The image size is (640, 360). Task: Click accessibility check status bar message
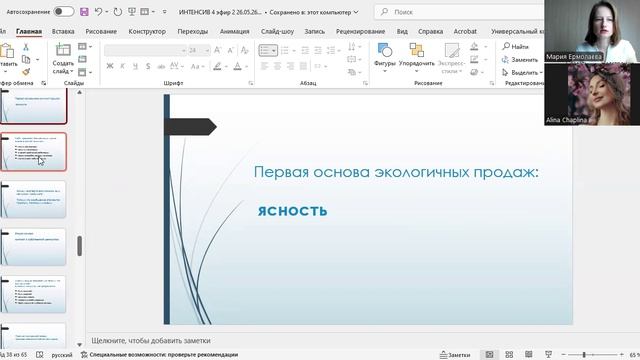[x=160, y=355]
